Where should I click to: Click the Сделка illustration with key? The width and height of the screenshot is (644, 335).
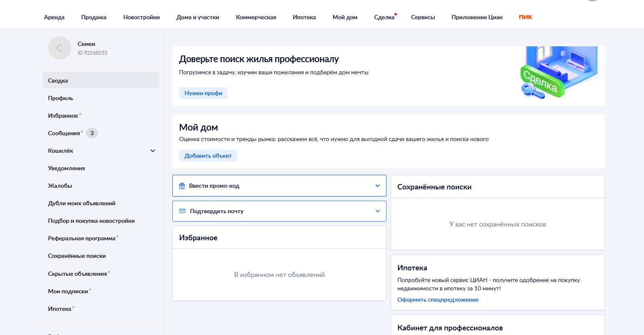click(558, 73)
